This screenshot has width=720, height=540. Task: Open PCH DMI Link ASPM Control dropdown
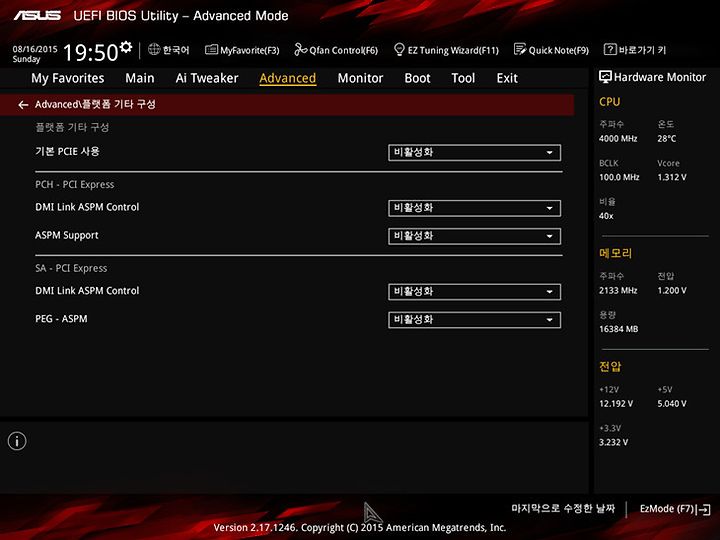point(474,208)
